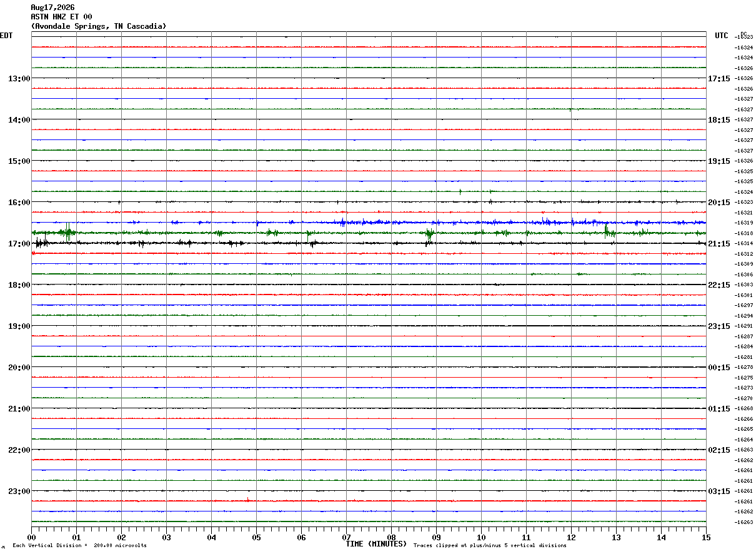
Task: Click the 03:15 UTC time label
Action: click(x=719, y=491)
